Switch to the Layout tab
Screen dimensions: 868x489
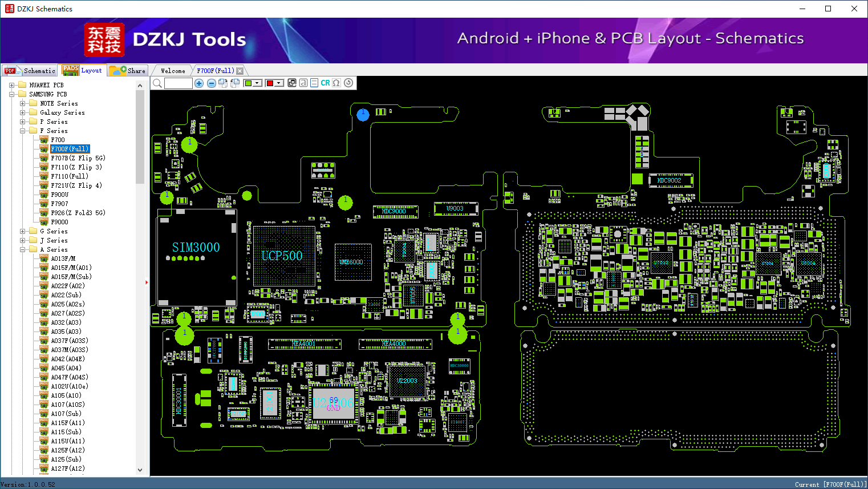[x=83, y=70]
